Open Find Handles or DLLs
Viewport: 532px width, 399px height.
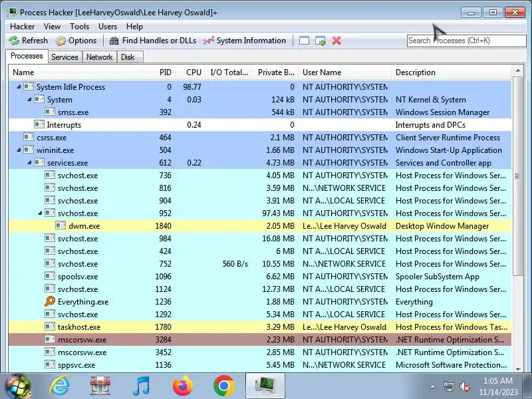click(153, 41)
